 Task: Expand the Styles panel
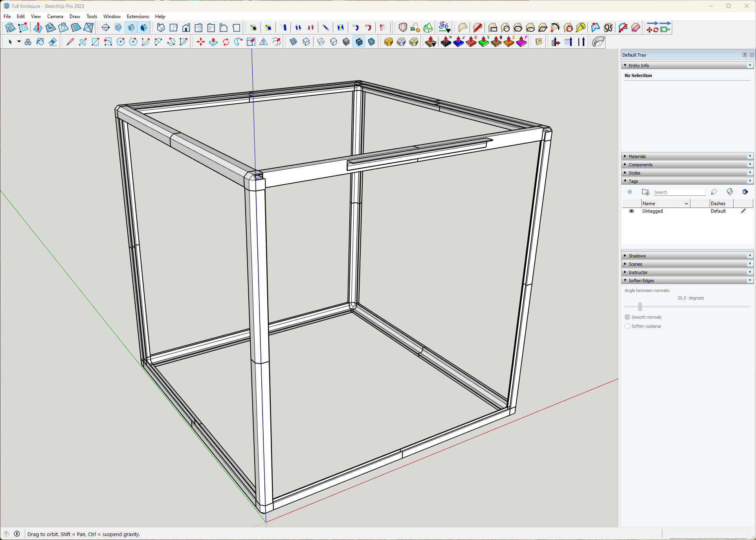(x=626, y=173)
